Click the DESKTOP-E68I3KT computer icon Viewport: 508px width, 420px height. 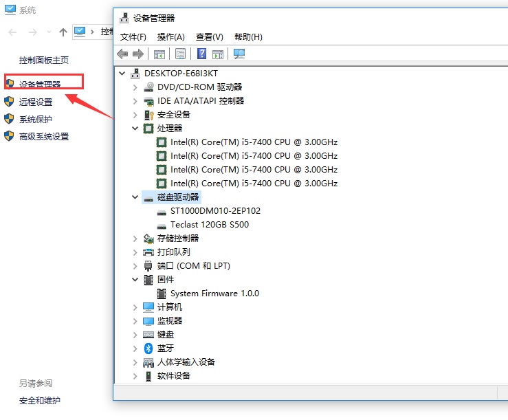pos(135,74)
